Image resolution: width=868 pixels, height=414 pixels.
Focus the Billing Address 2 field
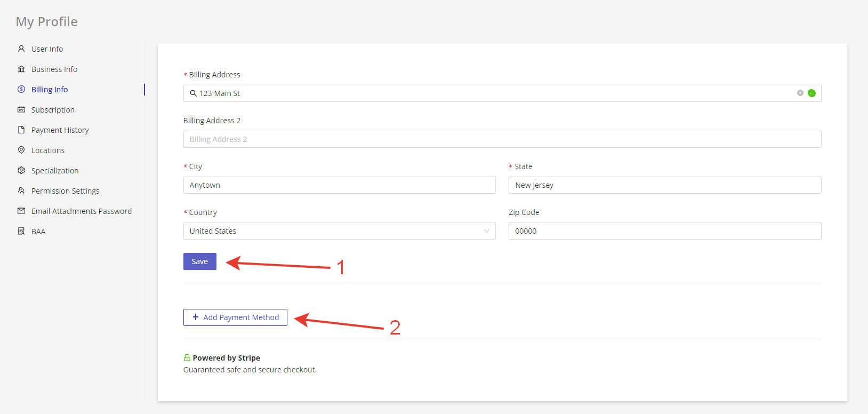[501, 139]
